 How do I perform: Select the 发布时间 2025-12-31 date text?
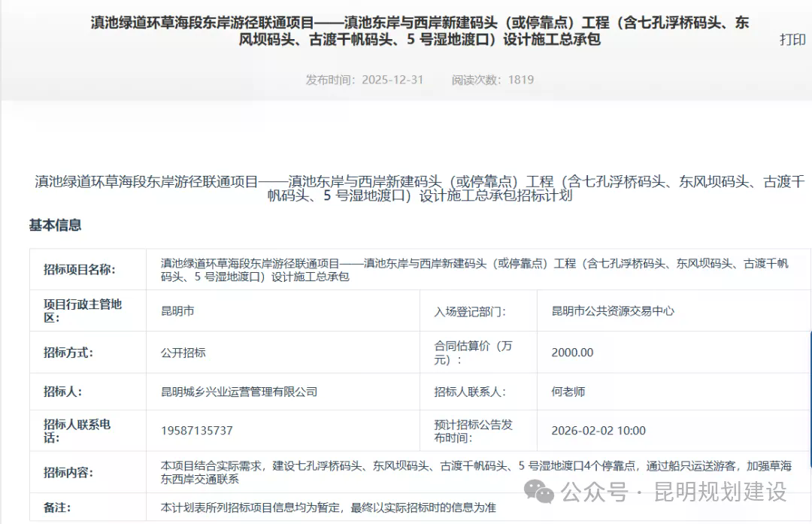click(x=363, y=80)
